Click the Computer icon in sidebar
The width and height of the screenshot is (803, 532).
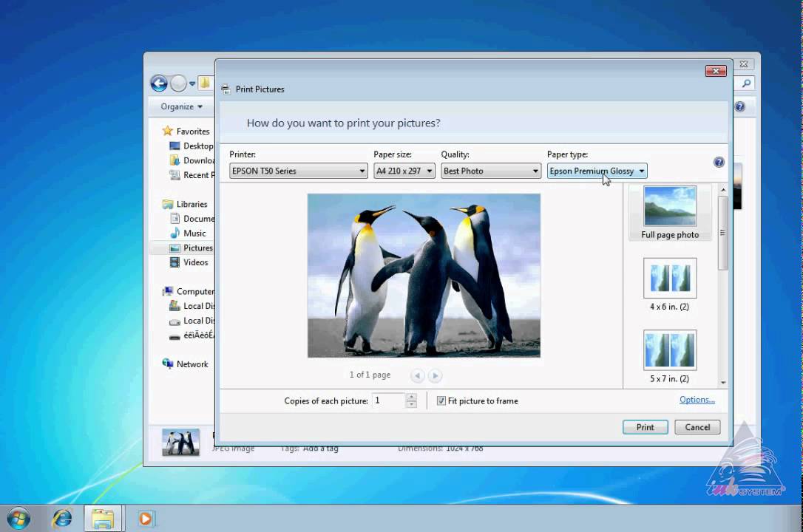point(167,291)
